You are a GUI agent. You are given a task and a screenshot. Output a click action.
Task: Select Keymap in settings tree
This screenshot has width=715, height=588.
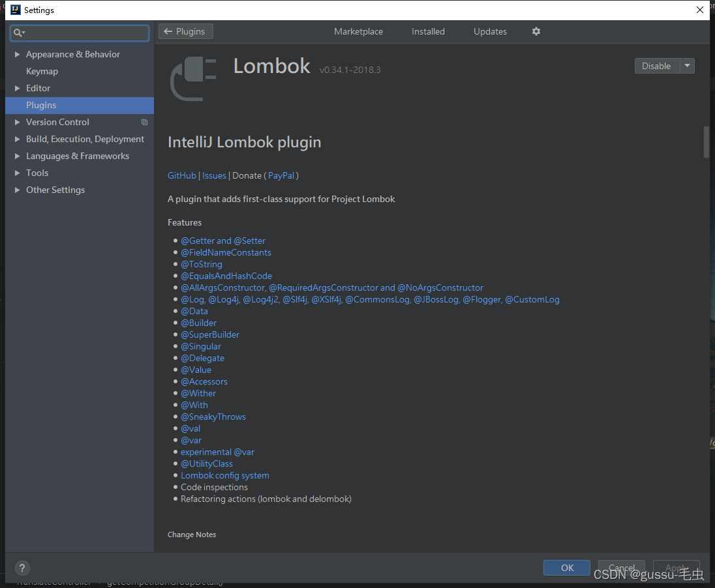point(42,71)
